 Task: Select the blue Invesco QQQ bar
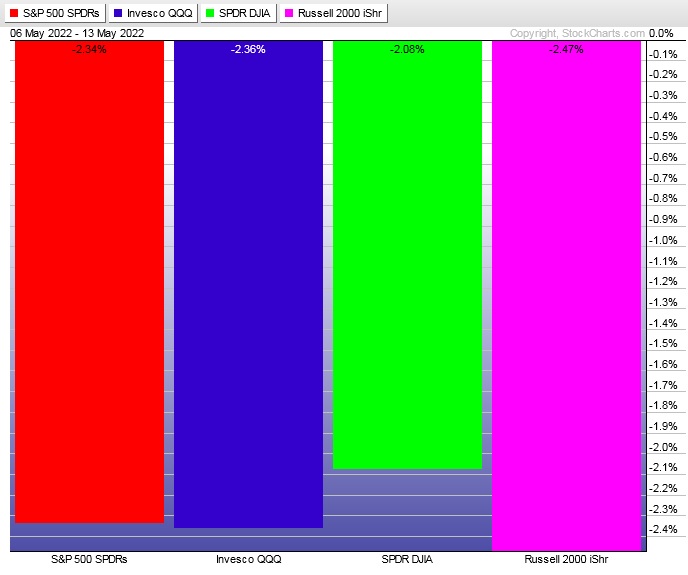[x=248, y=284]
